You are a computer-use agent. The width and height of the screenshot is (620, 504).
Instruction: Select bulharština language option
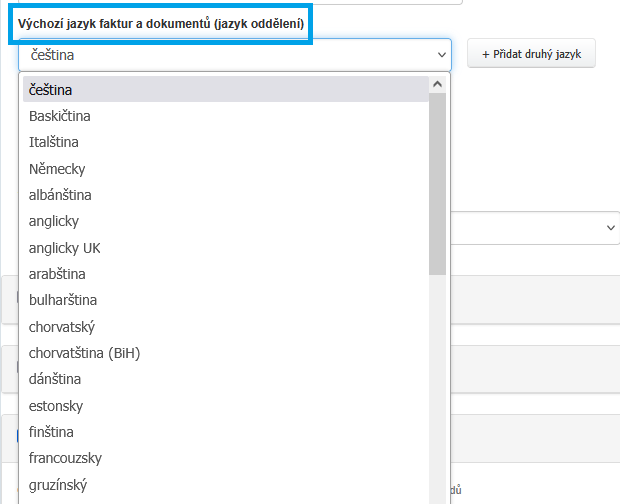[x=62, y=300]
